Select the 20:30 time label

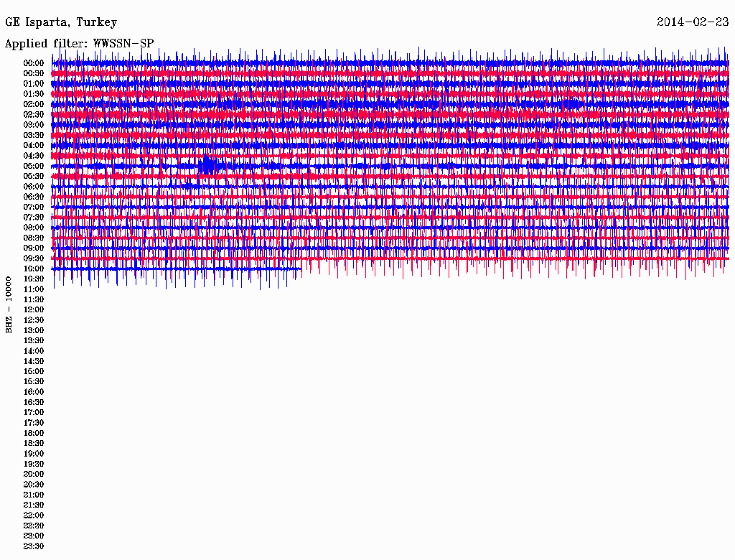(34, 485)
